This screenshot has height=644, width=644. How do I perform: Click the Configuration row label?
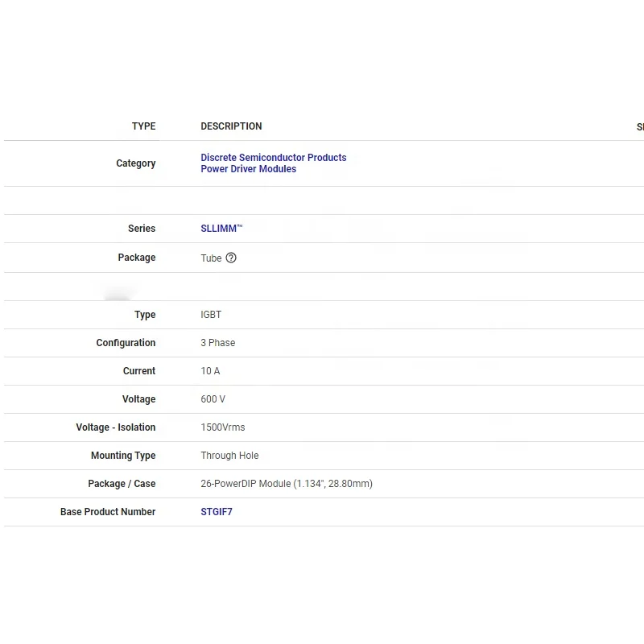(x=126, y=343)
